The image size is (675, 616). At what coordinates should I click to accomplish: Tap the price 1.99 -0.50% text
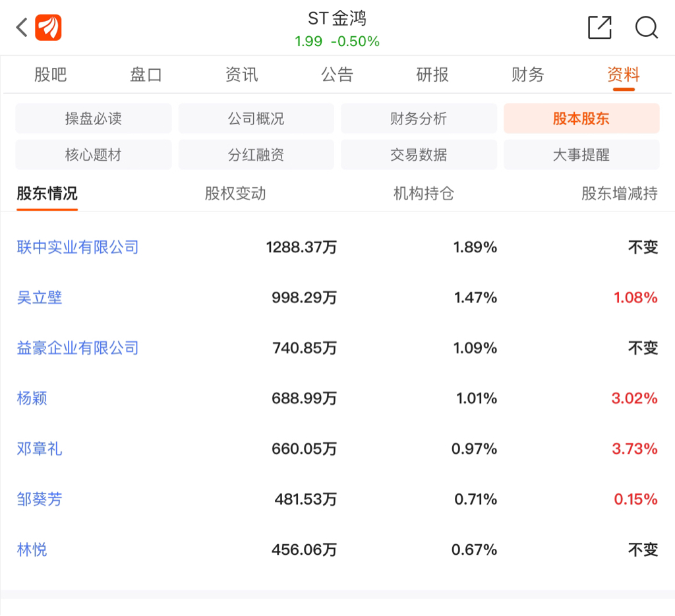[x=337, y=42]
